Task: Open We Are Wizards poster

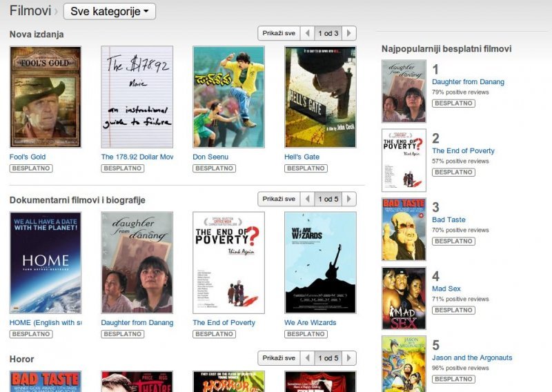Action: coord(320,263)
